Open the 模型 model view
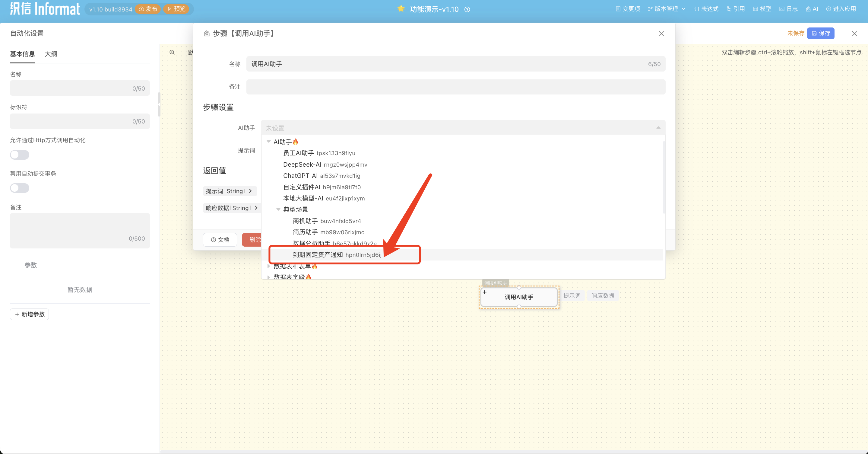This screenshot has height=454, width=868. coord(762,9)
